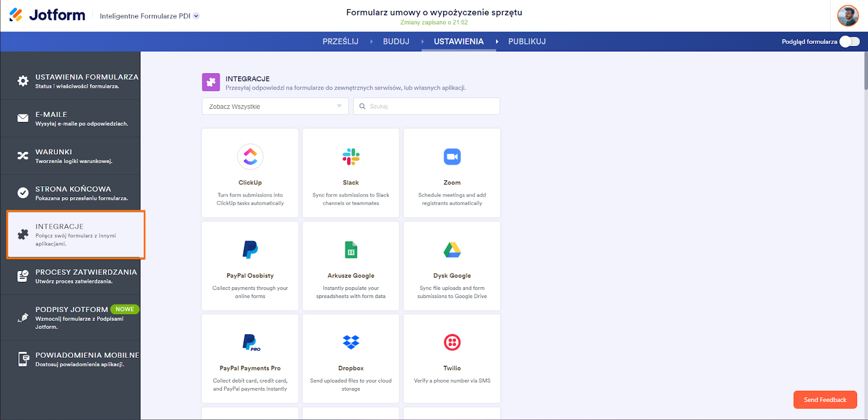This screenshot has height=420, width=868.
Task: Click the PayPal Payments Pro icon
Action: (250, 343)
